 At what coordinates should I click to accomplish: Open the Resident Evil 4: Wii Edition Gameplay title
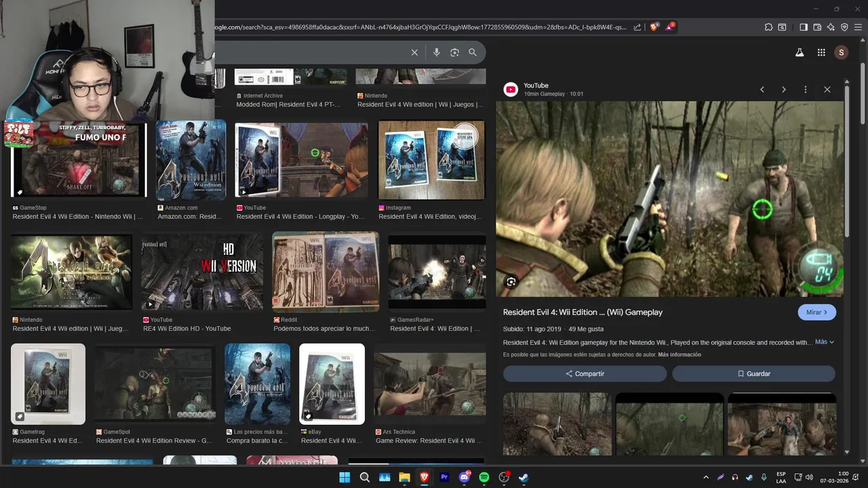[583, 312]
